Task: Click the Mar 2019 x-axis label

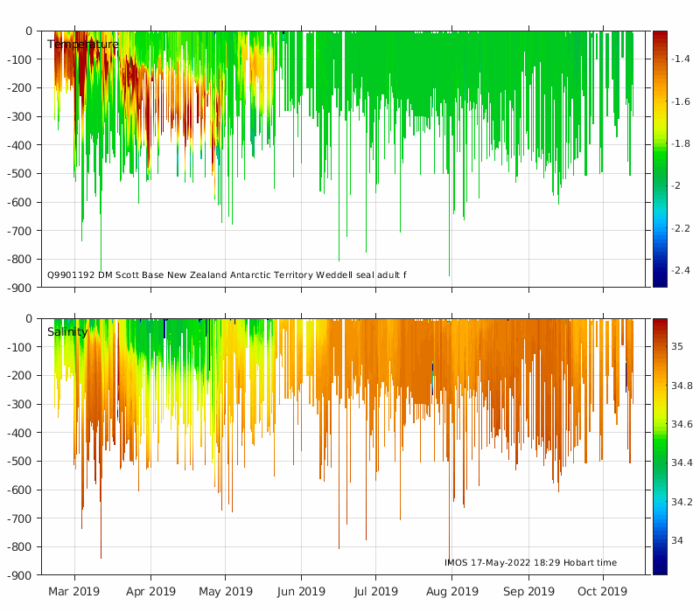Action: (x=73, y=592)
